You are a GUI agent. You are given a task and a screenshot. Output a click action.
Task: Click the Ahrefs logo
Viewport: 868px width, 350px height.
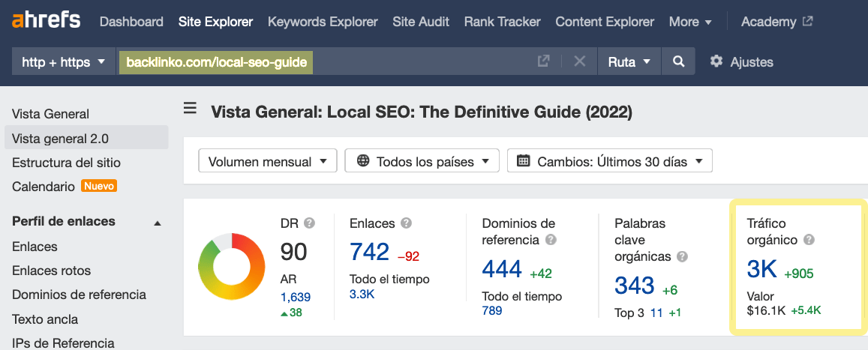47,21
